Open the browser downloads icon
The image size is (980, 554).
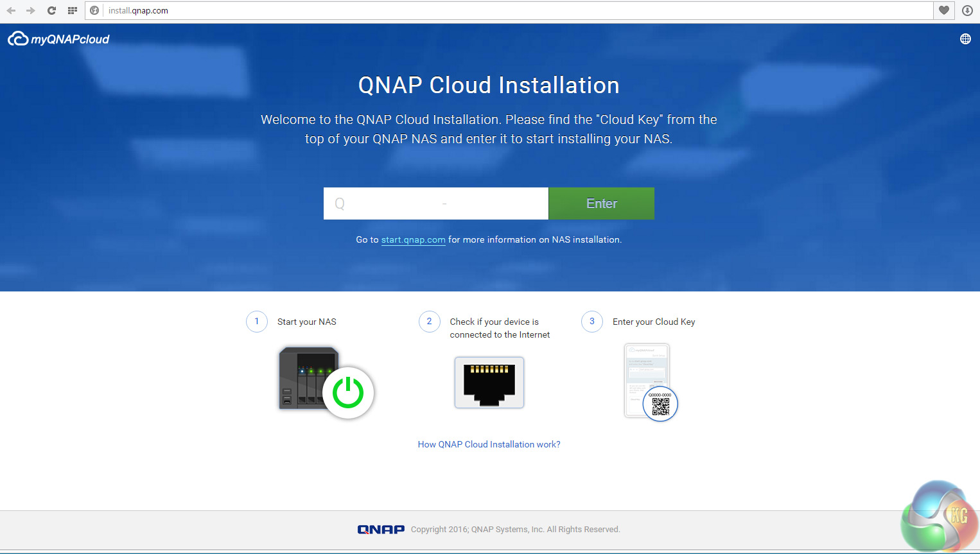pyautogui.click(x=967, y=10)
